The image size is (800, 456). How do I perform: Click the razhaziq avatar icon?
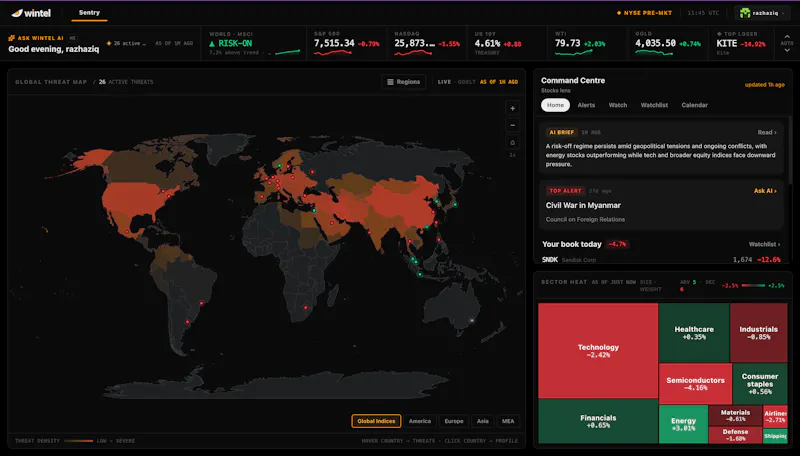[x=745, y=13]
